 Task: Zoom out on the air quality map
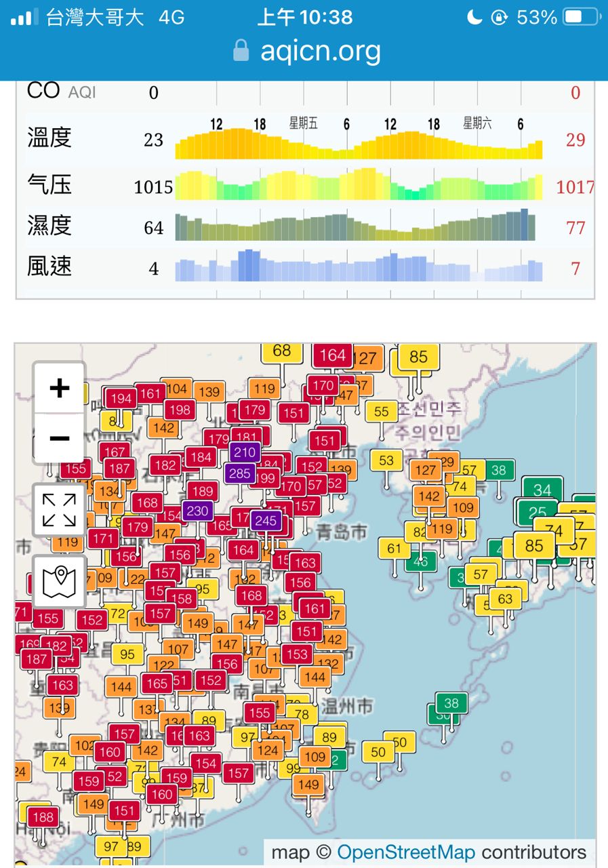point(60,438)
